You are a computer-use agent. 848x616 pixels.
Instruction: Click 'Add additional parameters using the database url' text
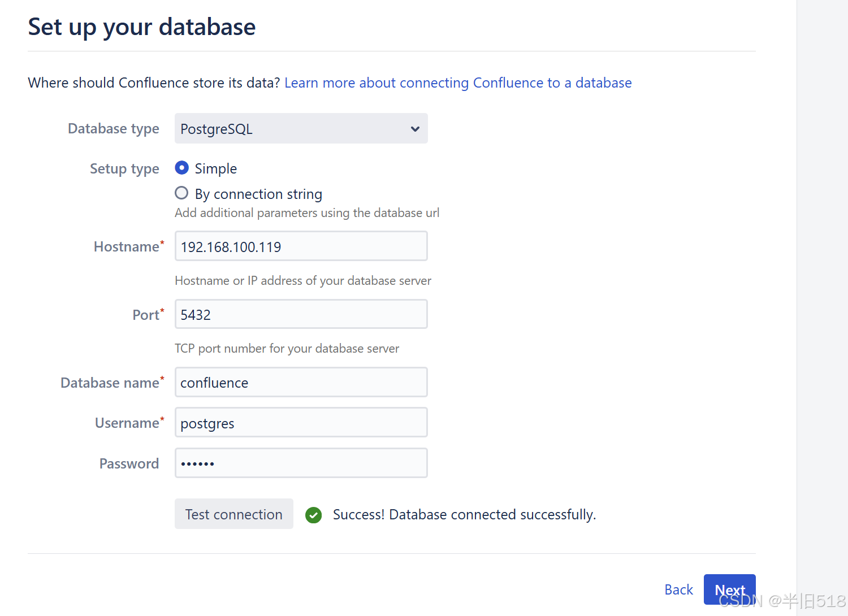click(x=307, y=212)
